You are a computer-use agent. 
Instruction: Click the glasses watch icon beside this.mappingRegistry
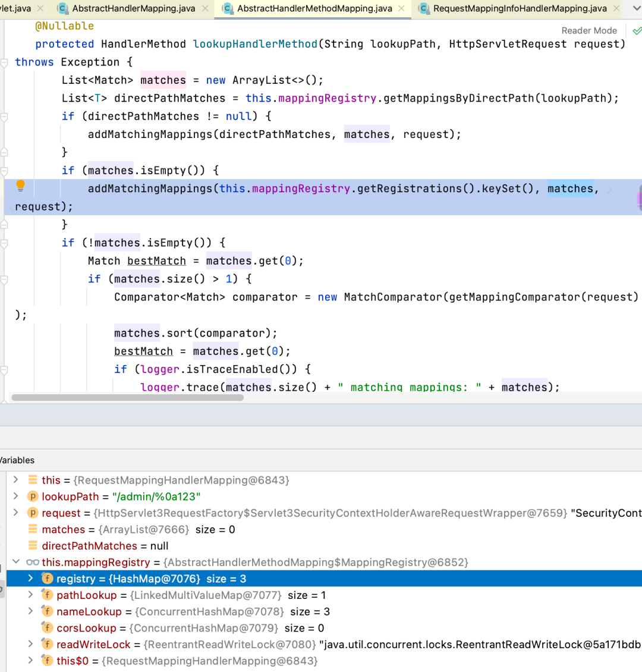pyautogui.click(x=33, y=562)
